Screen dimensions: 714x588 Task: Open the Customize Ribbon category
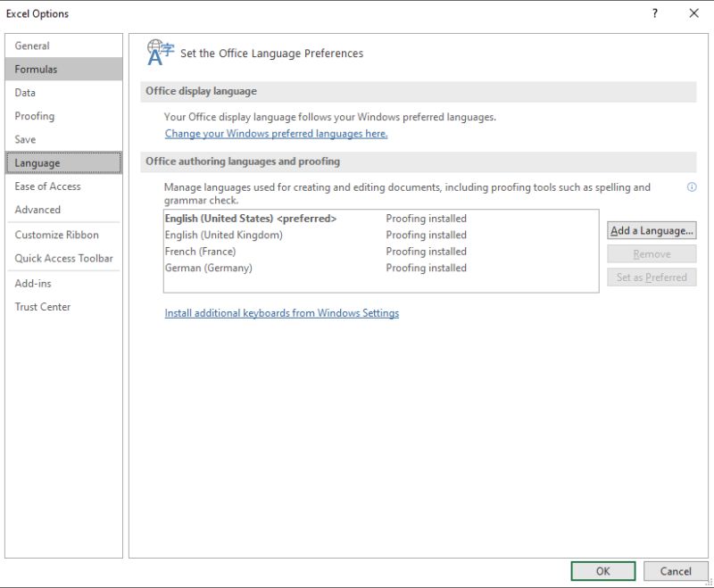pyautogui.click(x=63, y=235)
